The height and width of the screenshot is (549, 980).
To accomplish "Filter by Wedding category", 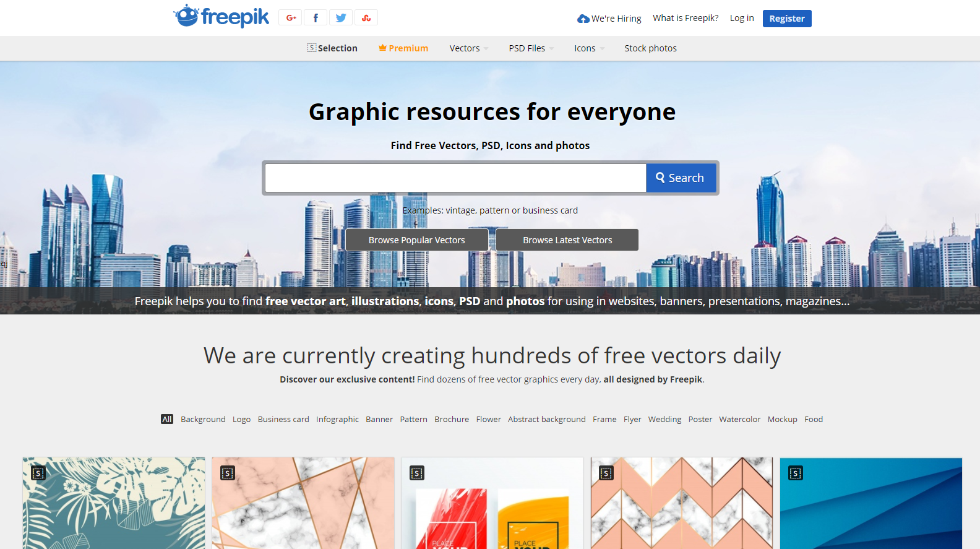I will click(665, 419).
